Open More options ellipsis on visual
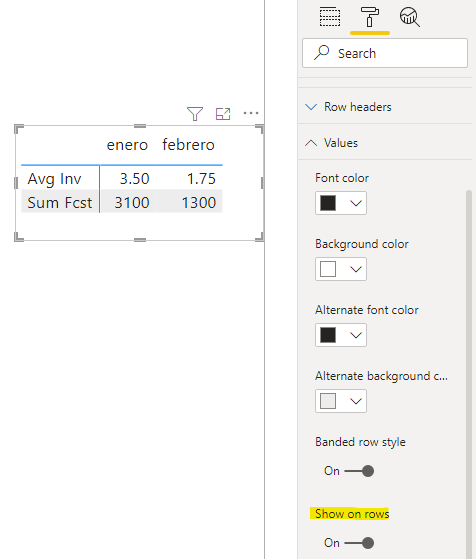Screen dimensions: 476x559 click(x=251, y=113)
